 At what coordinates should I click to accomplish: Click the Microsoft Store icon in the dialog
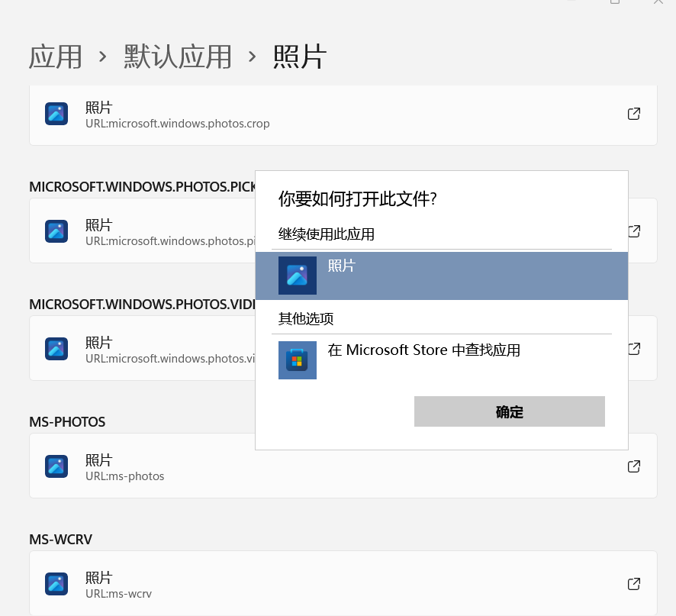pos(297,360)
